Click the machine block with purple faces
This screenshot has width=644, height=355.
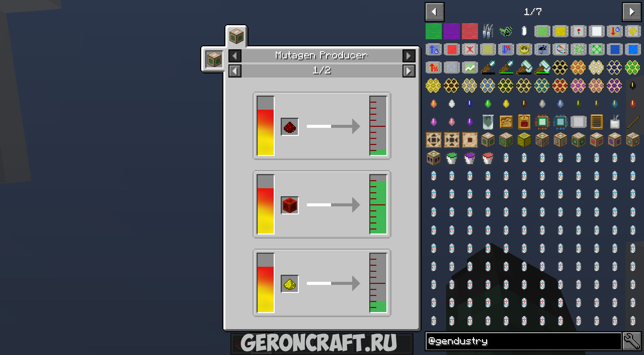pos(614,140)
